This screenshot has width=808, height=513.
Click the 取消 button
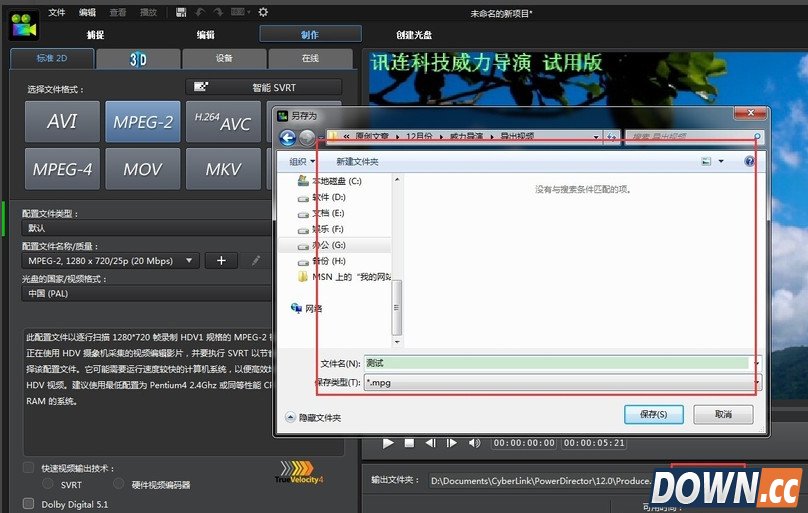[x=723, y=414]
